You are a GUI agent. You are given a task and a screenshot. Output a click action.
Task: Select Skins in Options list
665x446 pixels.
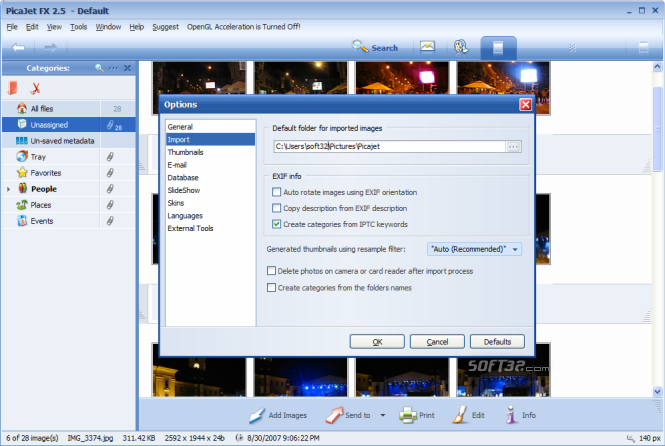210,203
